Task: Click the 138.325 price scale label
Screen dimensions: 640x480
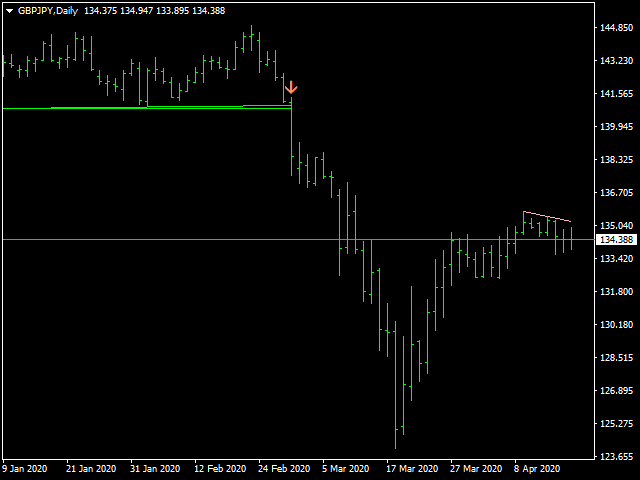Action: [615, 160]
